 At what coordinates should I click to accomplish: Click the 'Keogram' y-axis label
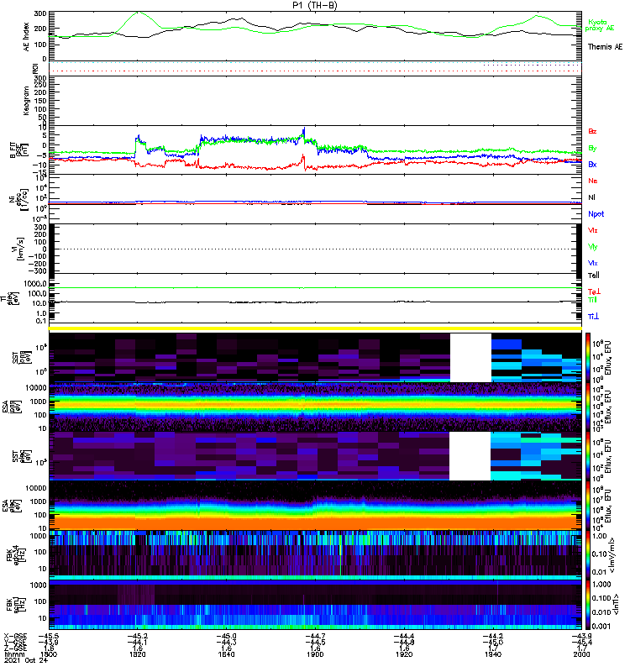click(26, 101)
